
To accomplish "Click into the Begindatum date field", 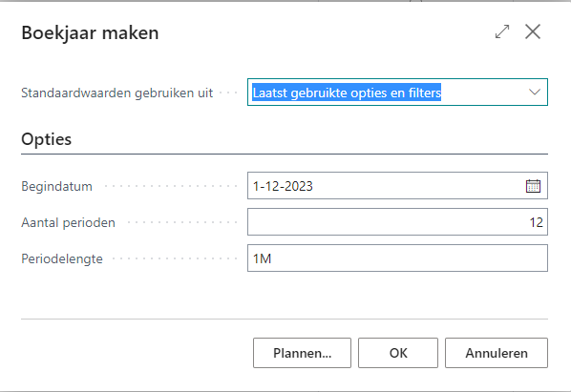I will point(397,186).
